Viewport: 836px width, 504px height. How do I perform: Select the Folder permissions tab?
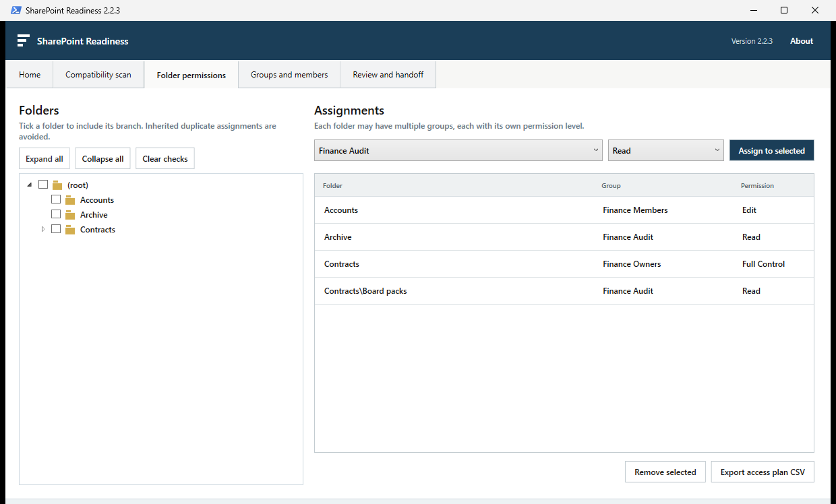(x=191, y=75)
